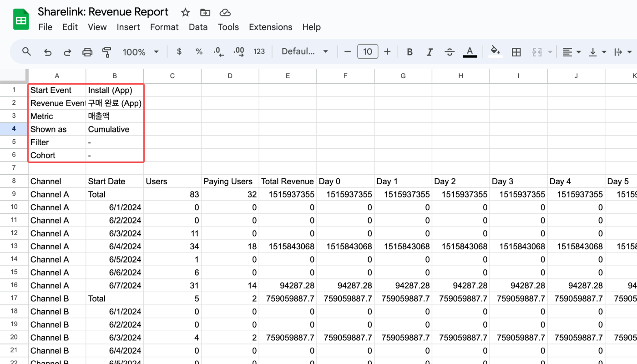Toggle strikethrough formatting
The width and height of the screenshot is (637, 364).
pos(450,52)
